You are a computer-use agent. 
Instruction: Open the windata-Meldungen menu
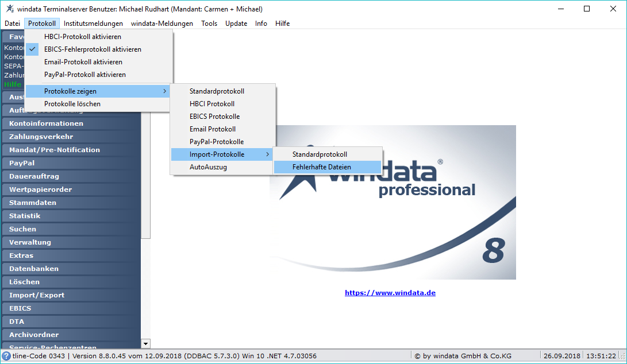[x=162, y=24]
